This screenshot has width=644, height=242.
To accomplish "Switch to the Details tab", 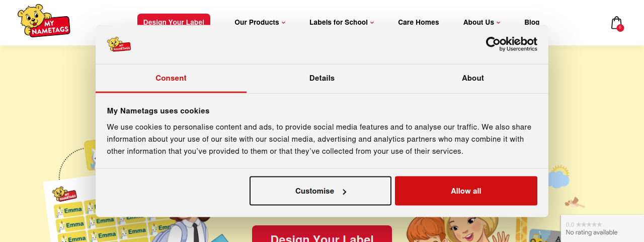I will tap(322, 78).
